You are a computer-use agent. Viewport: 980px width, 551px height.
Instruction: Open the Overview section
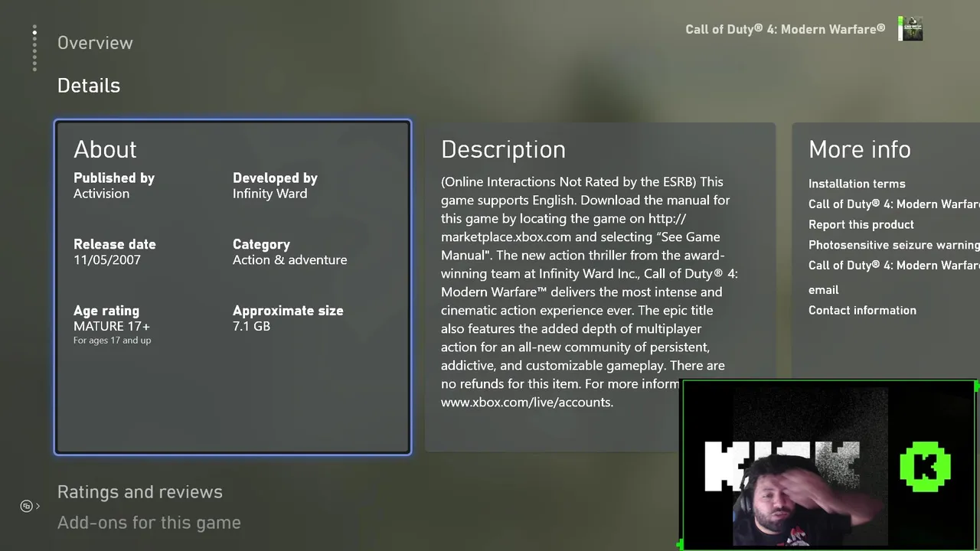(x=95, y=43)
